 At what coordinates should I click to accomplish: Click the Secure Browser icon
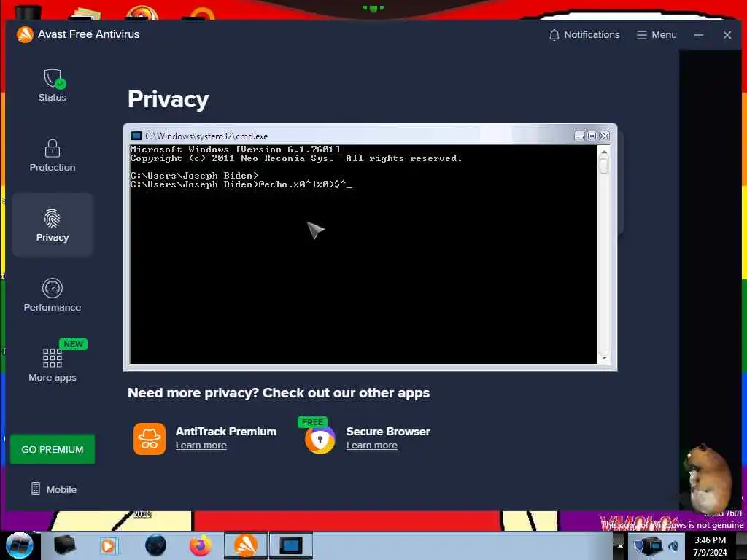(x=320, y=439)
